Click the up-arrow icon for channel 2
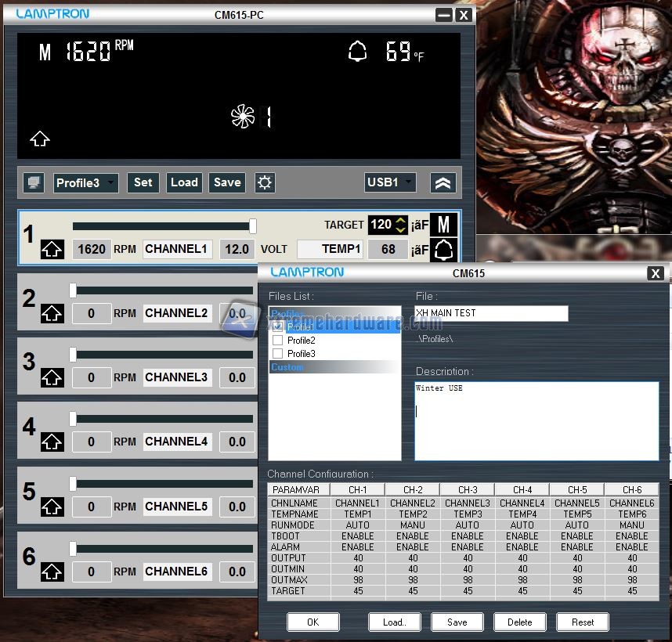The height and width of the screenshot is (642, 672). (x=52, y=313)
